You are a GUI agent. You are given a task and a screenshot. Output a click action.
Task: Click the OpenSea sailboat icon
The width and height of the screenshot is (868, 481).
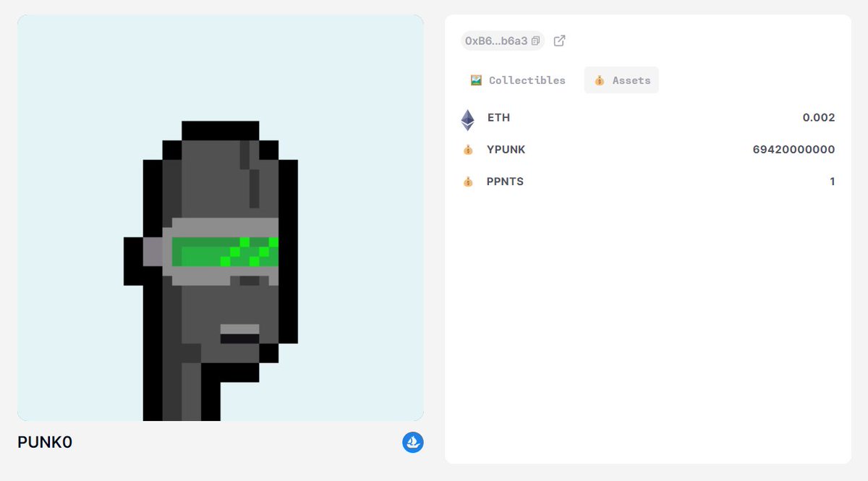click(412, 441)
